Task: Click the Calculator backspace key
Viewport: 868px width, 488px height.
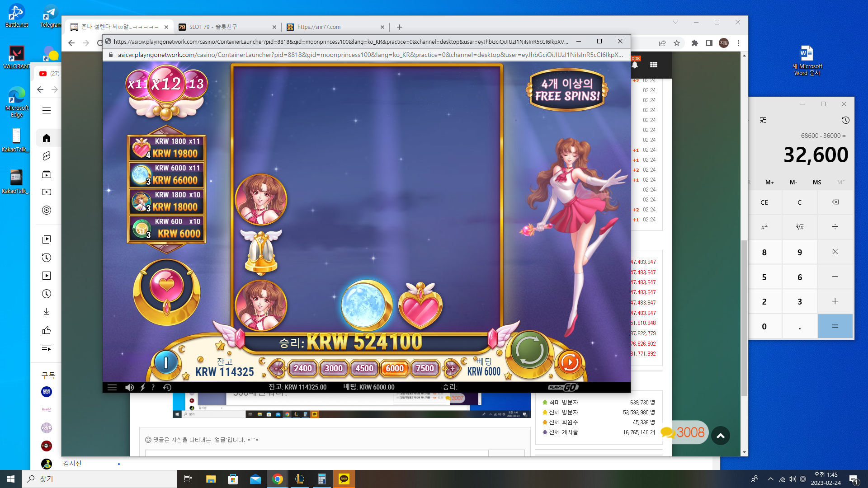Action: 835,202
